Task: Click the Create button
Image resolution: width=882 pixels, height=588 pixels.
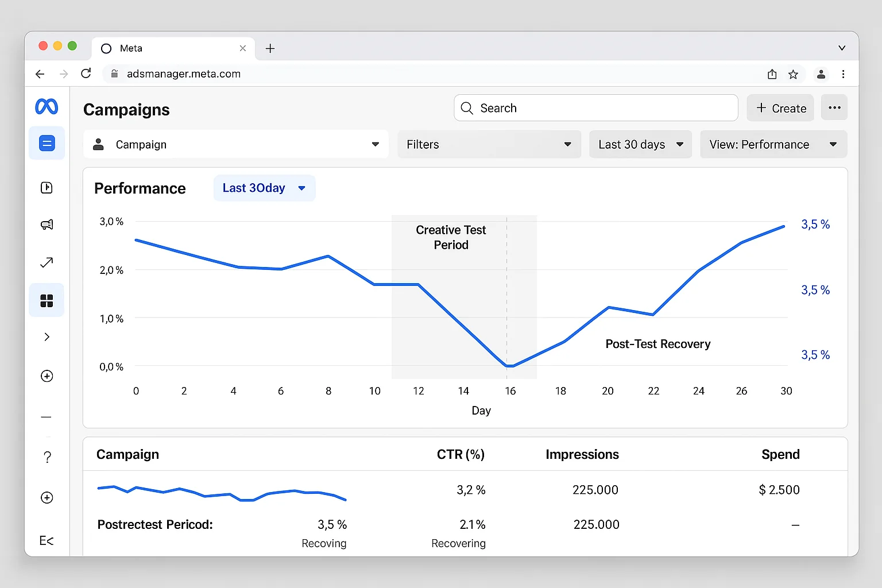Action: click(x=780, y=107)
